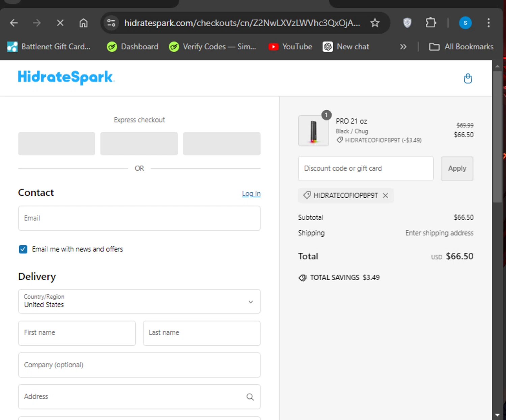This screenshot has height=420, width=506.
Task: Open the shopping bag cart icon
Action: tap(468, 79)
